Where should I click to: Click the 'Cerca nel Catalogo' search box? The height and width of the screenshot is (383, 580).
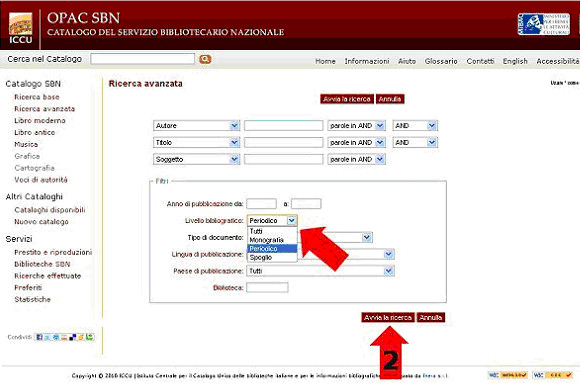pyautogui.click(x=142, y=59)
